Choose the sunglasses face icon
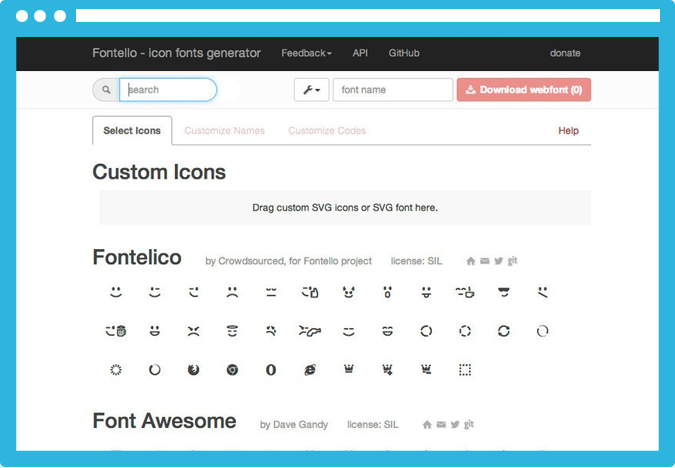The width and height of the screenshot is (675, 468). [x=504, y=292]
